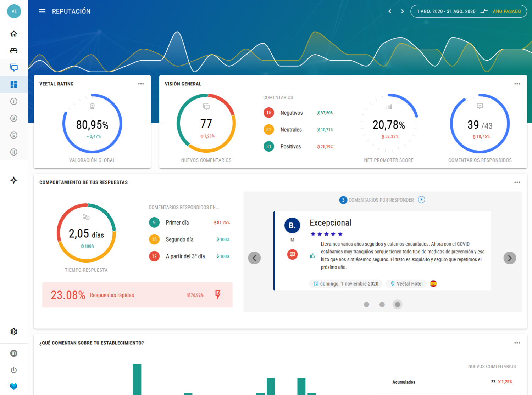The height and width of the screenshot is (395, 532).
Task: Click the blue Veetal logo icon at bottom
Action: (x=14, y=386)
